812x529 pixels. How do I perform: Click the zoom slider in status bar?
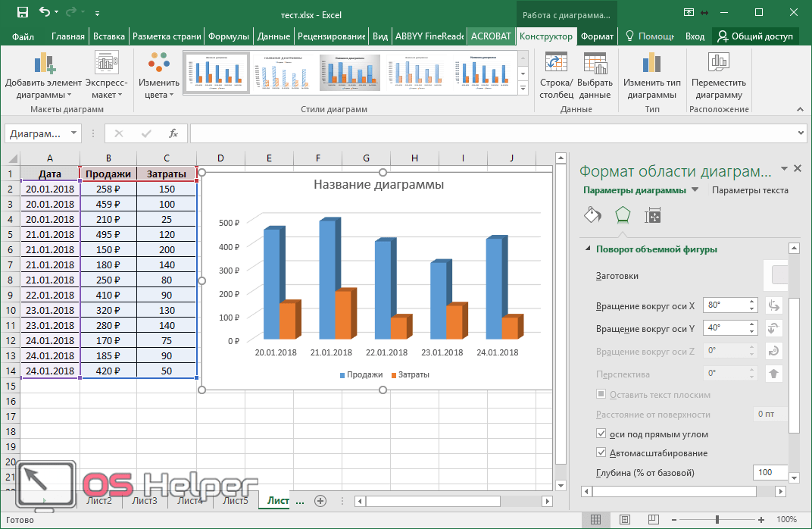click(x=717, y=520)
